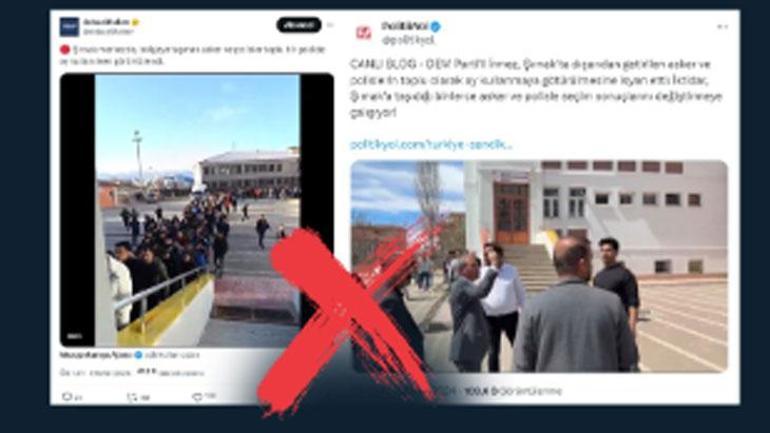The height and width of the screenshot is (433, 770).
Task: Click the view count under Politikyol tweet
Action: pyautogui.click(x=513, y=391)
